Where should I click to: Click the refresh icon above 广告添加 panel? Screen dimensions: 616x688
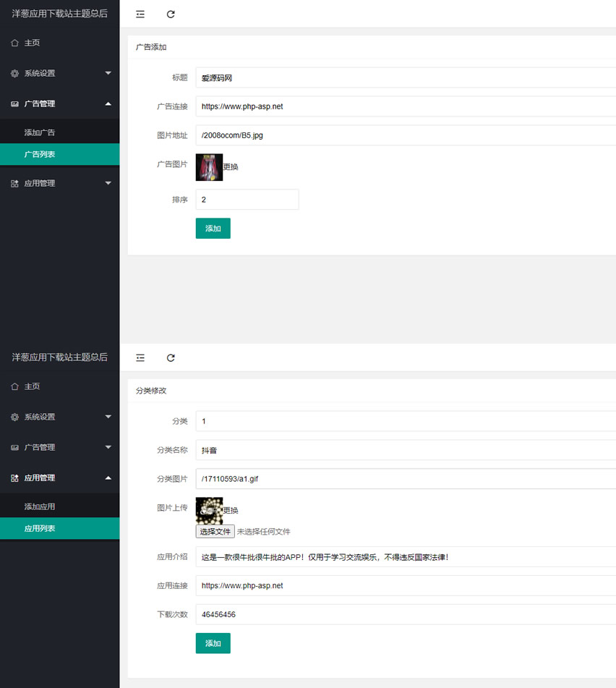tap(171, 14)
